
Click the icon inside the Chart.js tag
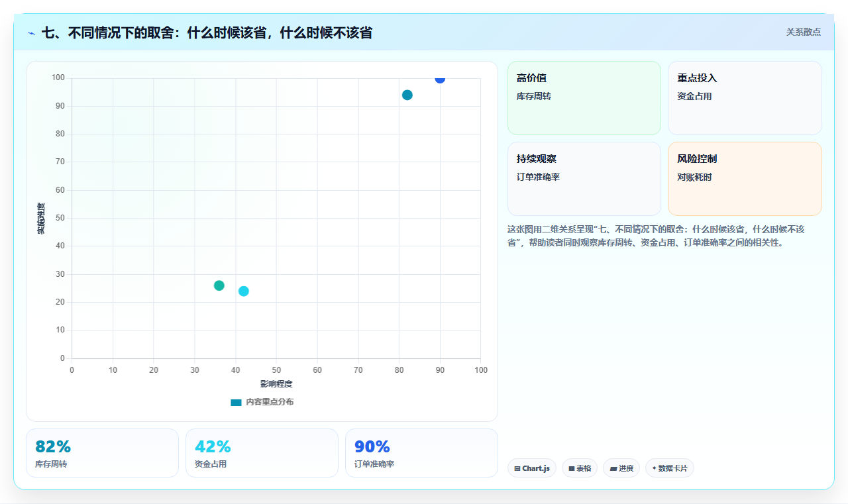(x=517, y=468)
